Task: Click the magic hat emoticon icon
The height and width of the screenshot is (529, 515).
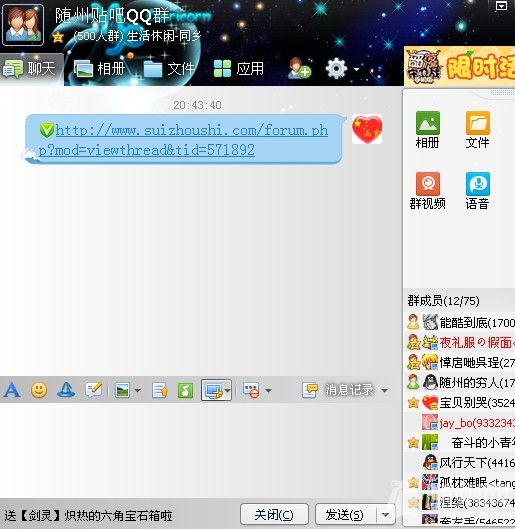Action: tap(66, 390)
